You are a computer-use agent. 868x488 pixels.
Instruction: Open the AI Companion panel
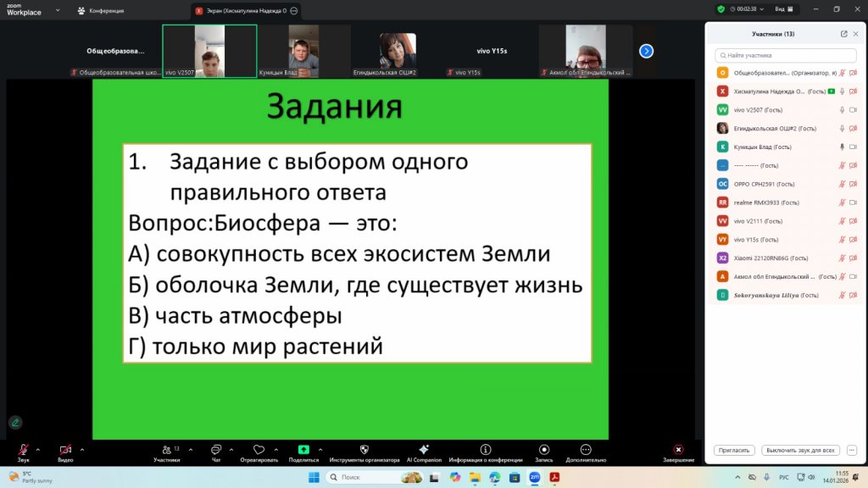coord(424,450)
